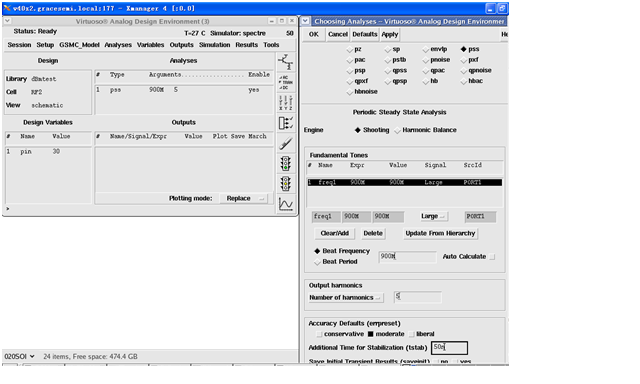The image size is (640, 384).
Task: Run simulation with green traffic light icon
Action: (285, 163)
